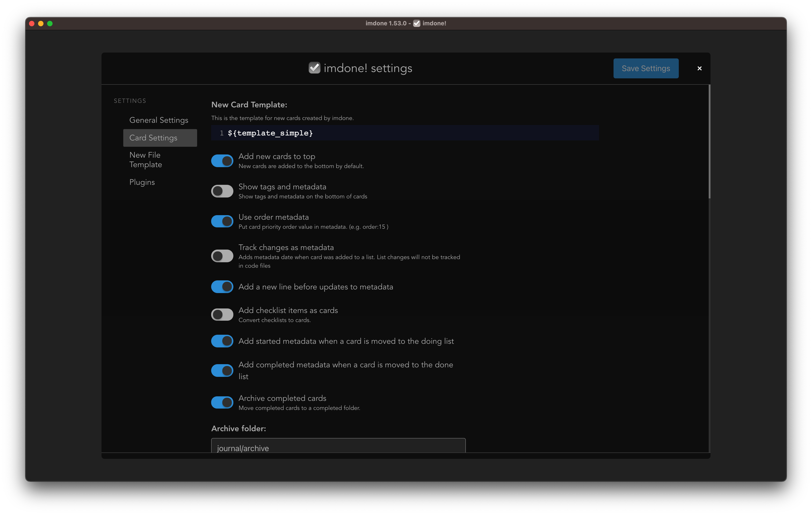Click 'New cards are added to the bottom' text
Image resolution: width=812 pixels, height=515 pixels.
301,166
